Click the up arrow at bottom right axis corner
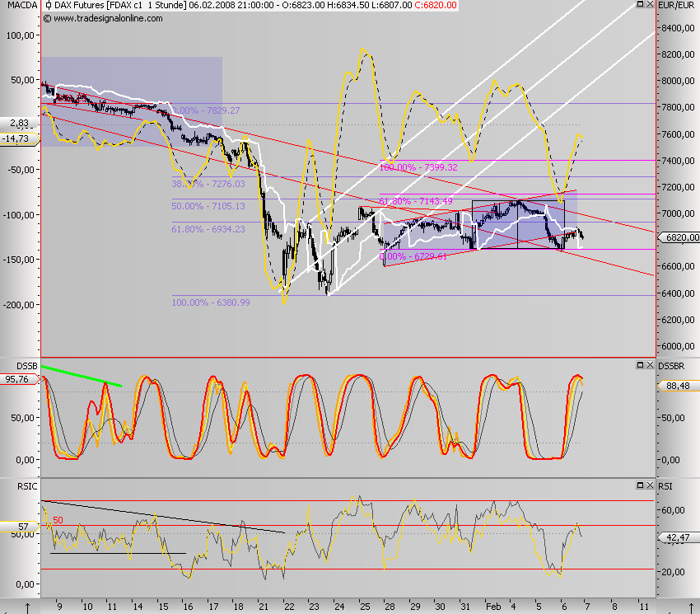700x614 pixels. pos(691,608)
